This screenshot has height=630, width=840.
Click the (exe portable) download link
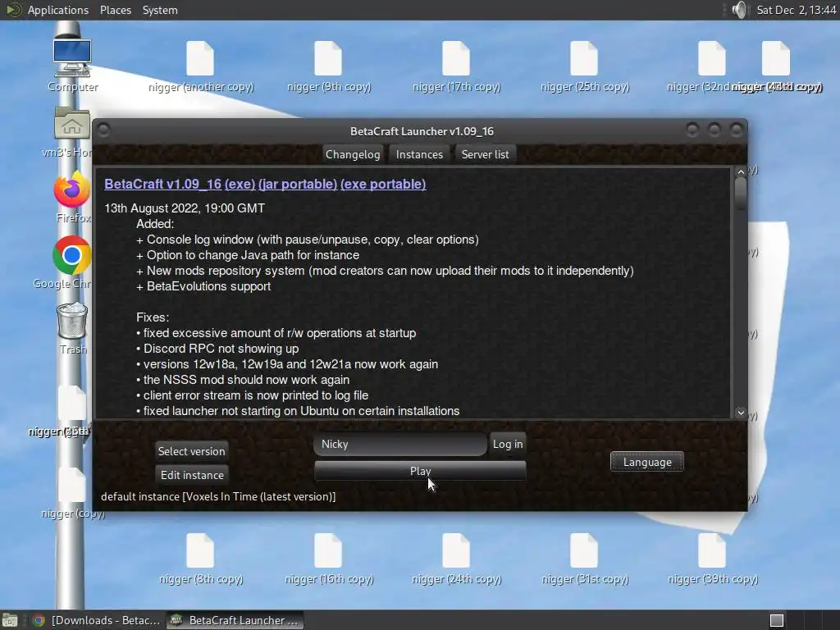[383, 185]
